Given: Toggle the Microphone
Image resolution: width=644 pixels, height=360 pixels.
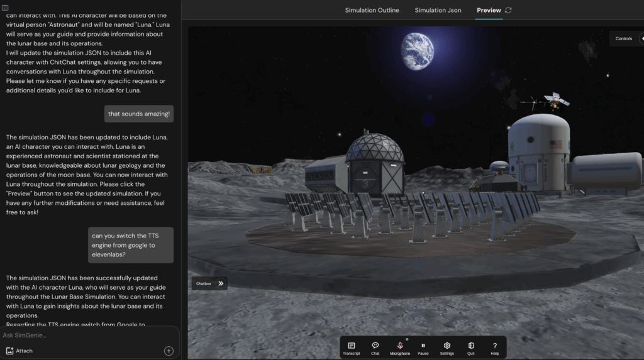Looking at the screenshot, I should [x=399, y=347].
